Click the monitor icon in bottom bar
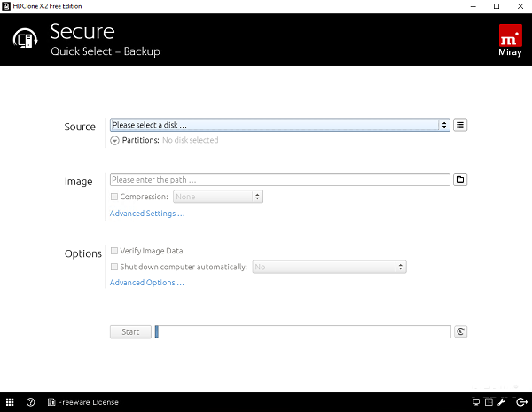This screenshot has width=532, height=412. pyautogui.click(x=476, y=402)
